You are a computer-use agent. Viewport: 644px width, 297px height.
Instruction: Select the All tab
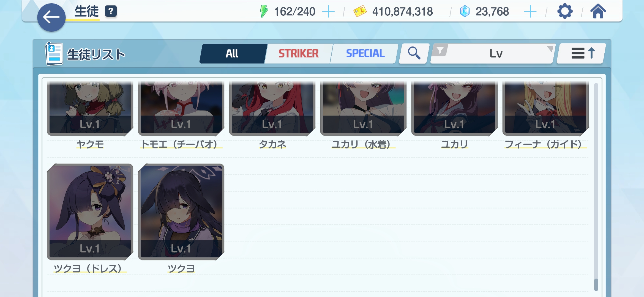(x=232, y=53)
